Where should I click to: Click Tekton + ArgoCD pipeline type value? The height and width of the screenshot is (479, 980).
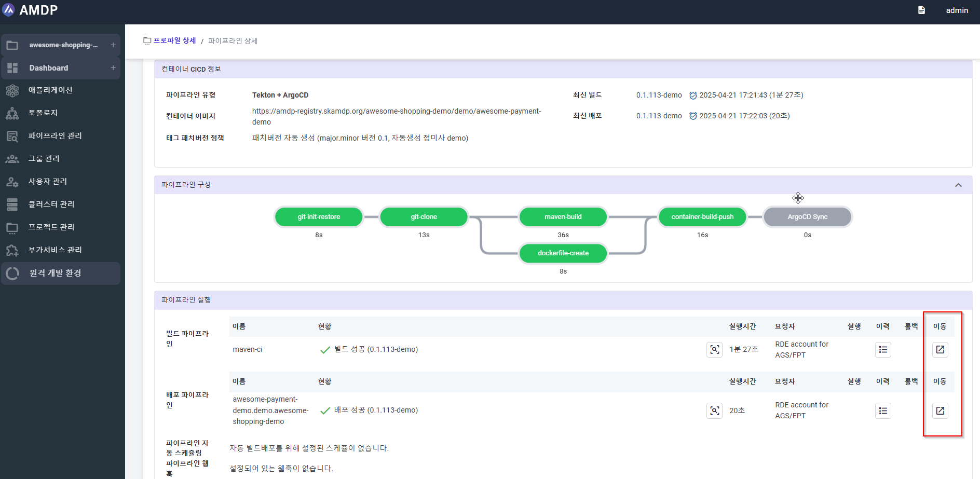[280, 95]
